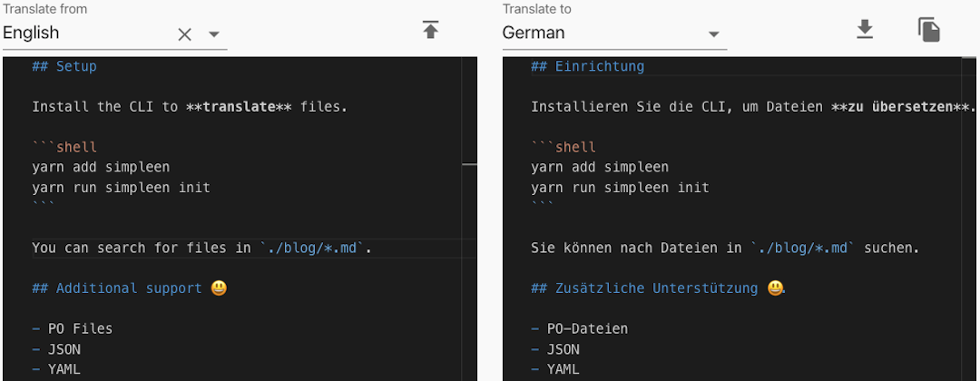Clear the English source language selection
This screenshot has height=381, width=980.
(x=184, y=34)
